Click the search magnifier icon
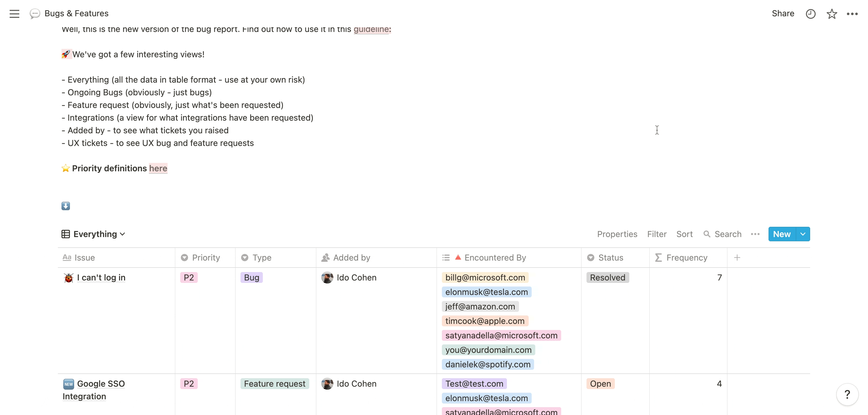Viewport: 868px width, 415px height. point(706,234)
